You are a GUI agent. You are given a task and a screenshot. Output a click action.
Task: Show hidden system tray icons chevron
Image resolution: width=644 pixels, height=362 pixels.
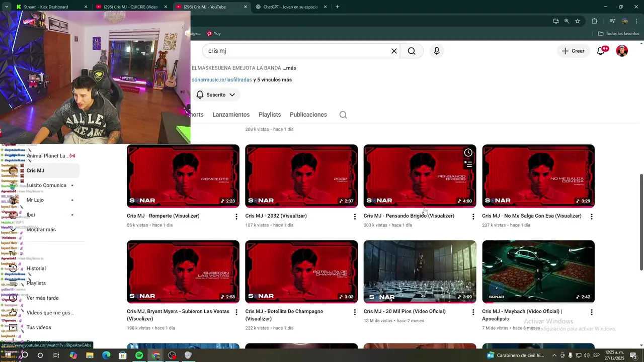click(554, 355)
